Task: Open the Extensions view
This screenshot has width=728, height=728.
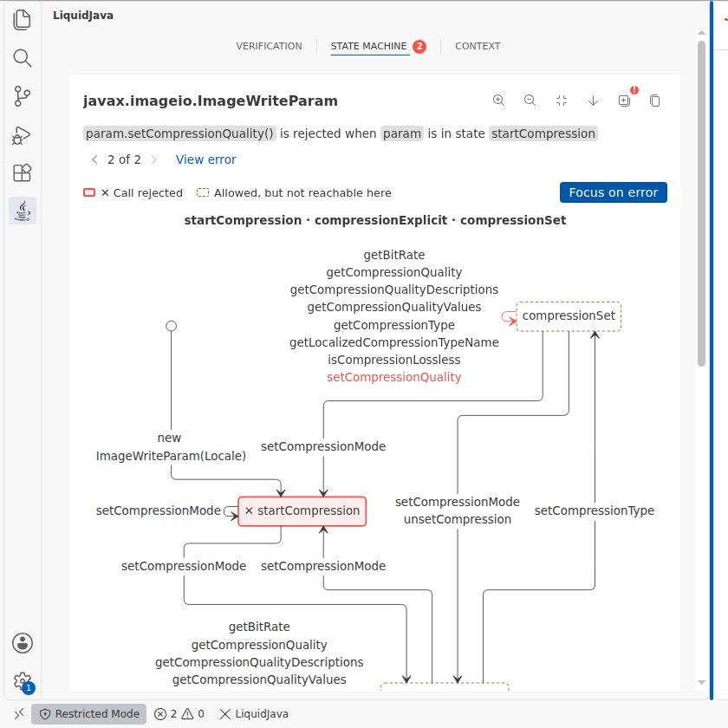Action: [22, 172]
